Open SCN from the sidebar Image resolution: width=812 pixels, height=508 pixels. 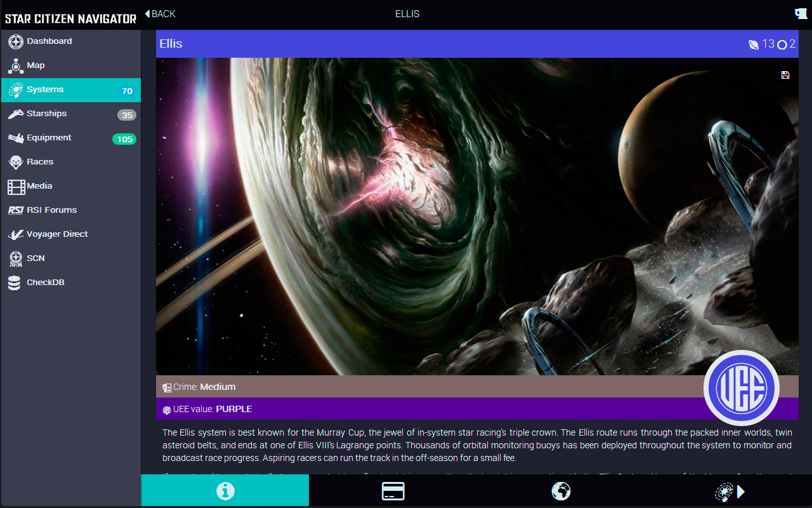[36, 258]
